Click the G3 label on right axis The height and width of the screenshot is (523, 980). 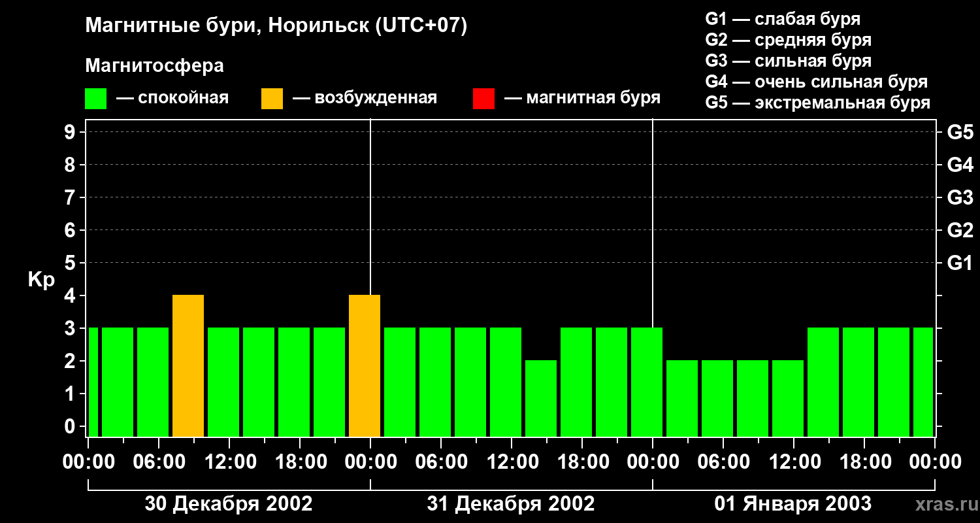tap(960, 197)
